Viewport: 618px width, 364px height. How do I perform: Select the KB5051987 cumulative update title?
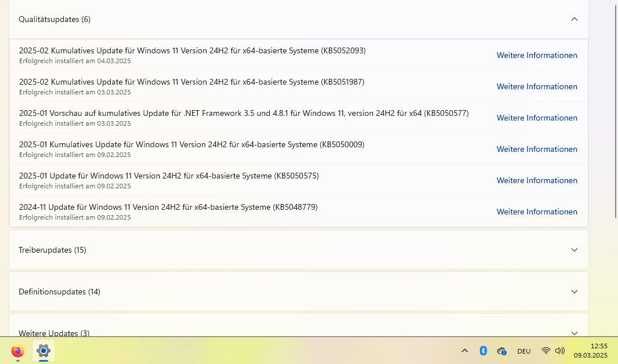[191, 82]
